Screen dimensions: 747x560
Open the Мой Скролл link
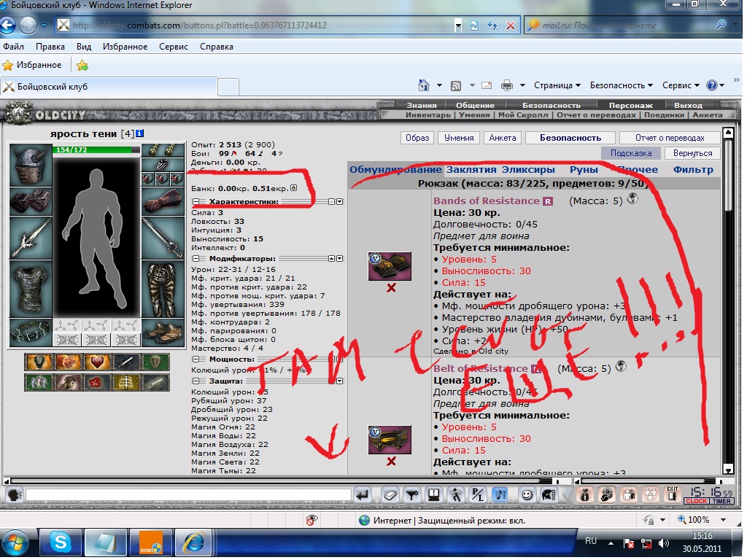523,114
